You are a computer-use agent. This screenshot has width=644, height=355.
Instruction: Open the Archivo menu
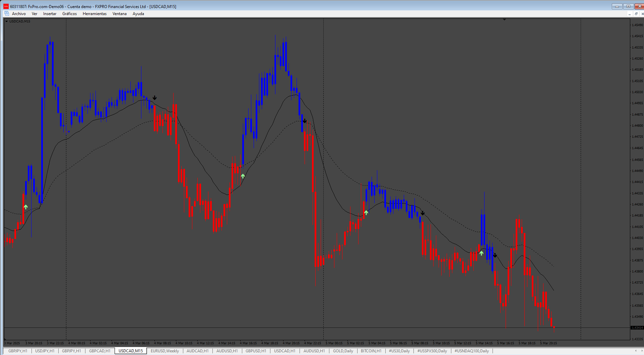click(19, 14)
